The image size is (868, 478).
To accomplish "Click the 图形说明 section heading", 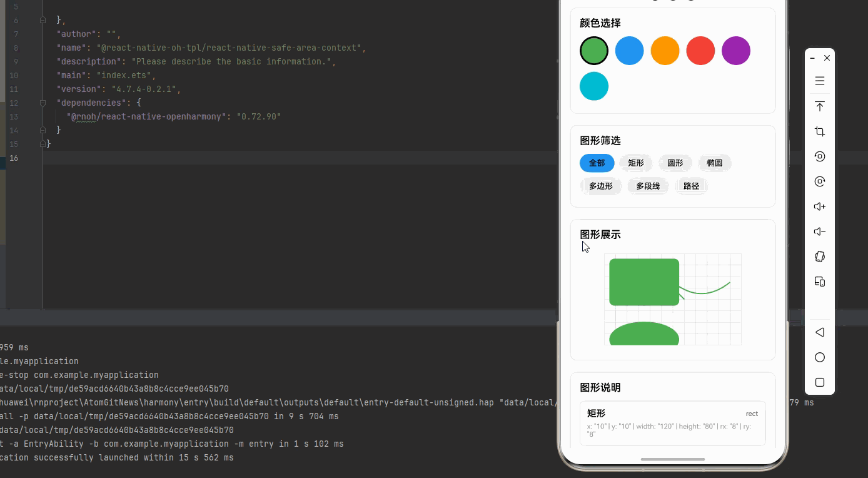I will (x=600, y=388).
